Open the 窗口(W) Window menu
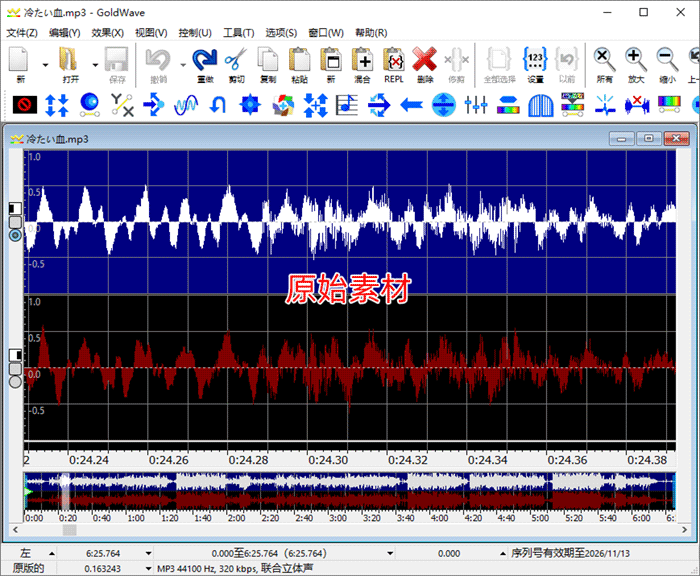The height and width of the screenshot is (576, 700). tap(326, 33)
